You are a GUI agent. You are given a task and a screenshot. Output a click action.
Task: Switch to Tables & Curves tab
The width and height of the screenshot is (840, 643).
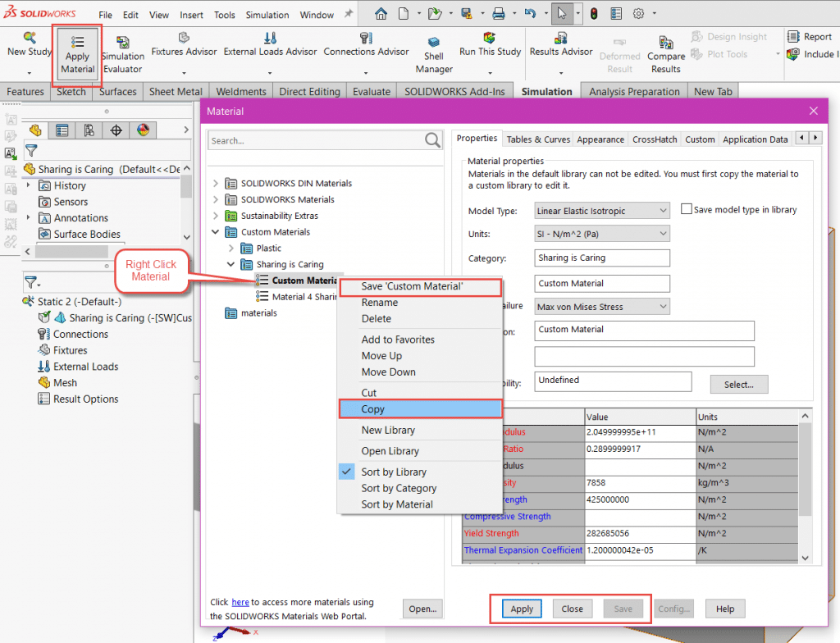click(x=538, y=139)
